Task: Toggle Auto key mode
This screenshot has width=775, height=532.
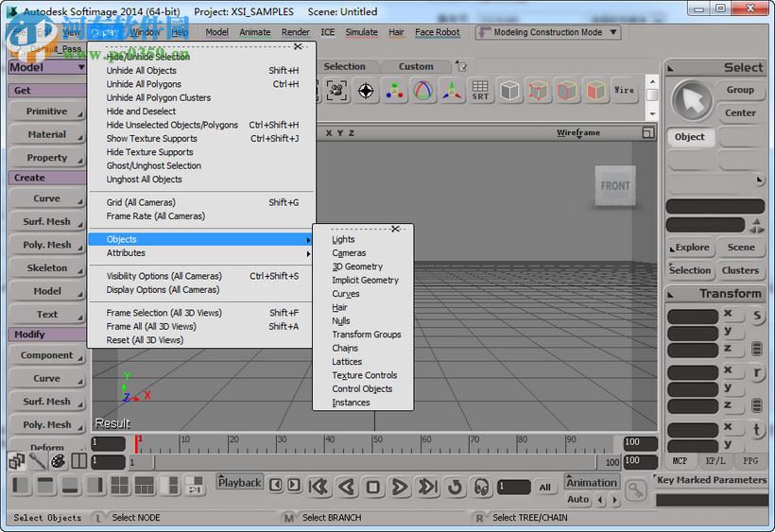Action: [x=577, y=499]
